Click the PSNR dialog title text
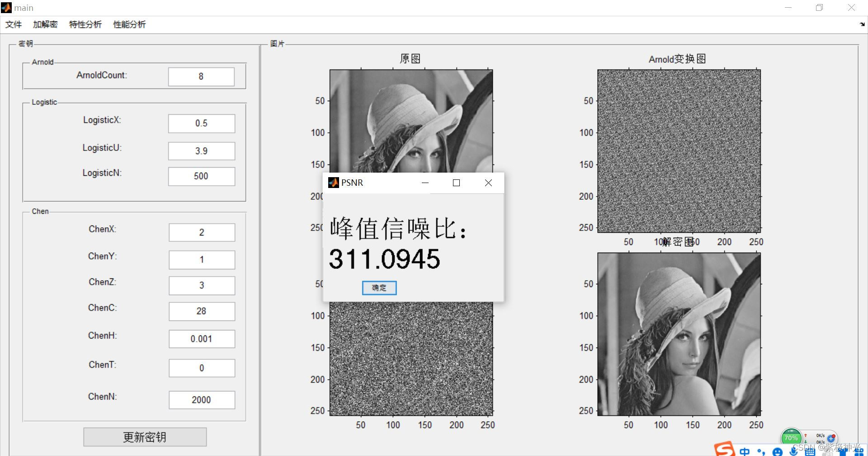This screenshot has height=456, width=868. point(352,183)
